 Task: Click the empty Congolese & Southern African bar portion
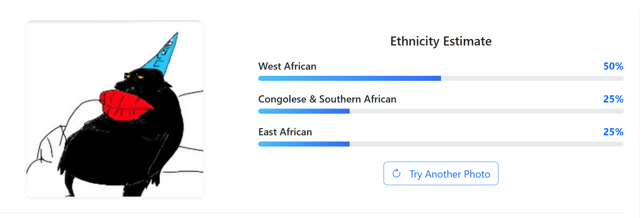(487, 111)
